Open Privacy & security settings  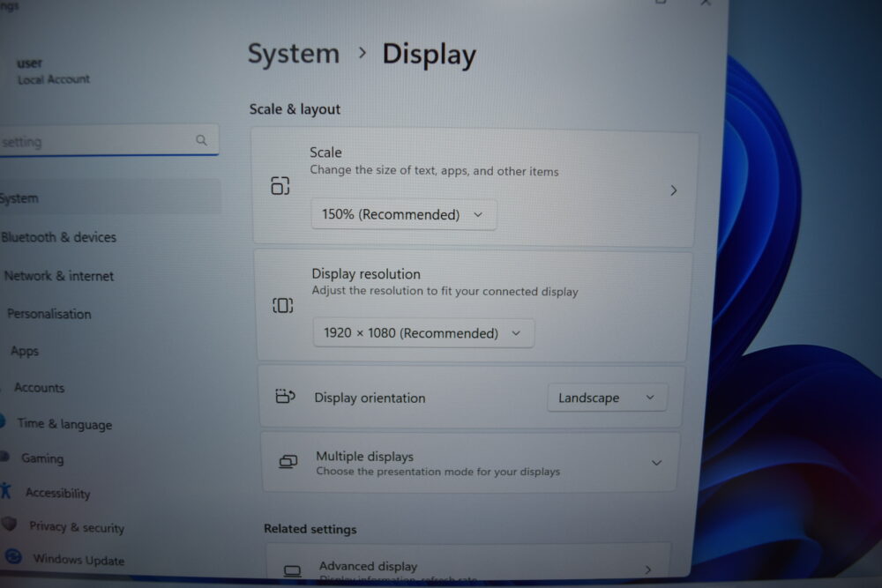pos(77,526)
